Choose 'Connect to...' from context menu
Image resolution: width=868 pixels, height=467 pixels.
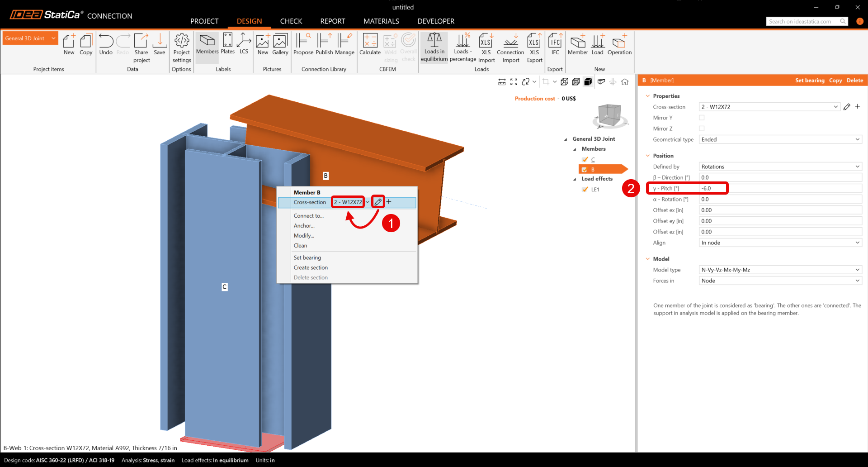click(309, 216)
